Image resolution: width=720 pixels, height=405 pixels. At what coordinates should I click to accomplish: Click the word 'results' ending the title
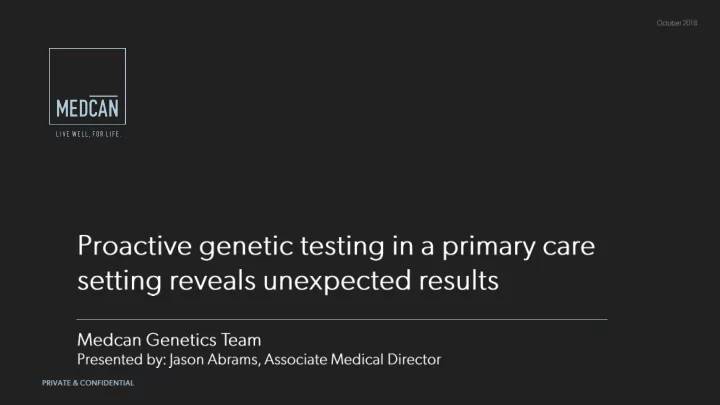pyautogui.click(x=458, y=280)
